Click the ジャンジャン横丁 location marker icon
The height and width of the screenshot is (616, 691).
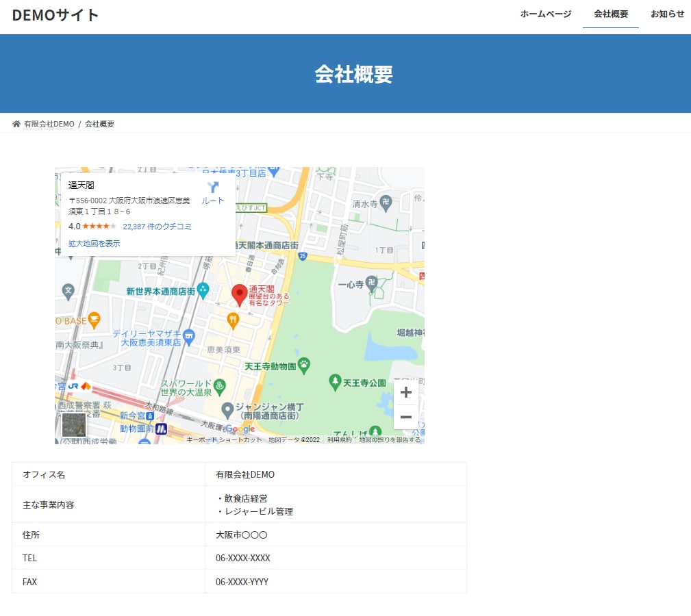(x=227, y=411)
